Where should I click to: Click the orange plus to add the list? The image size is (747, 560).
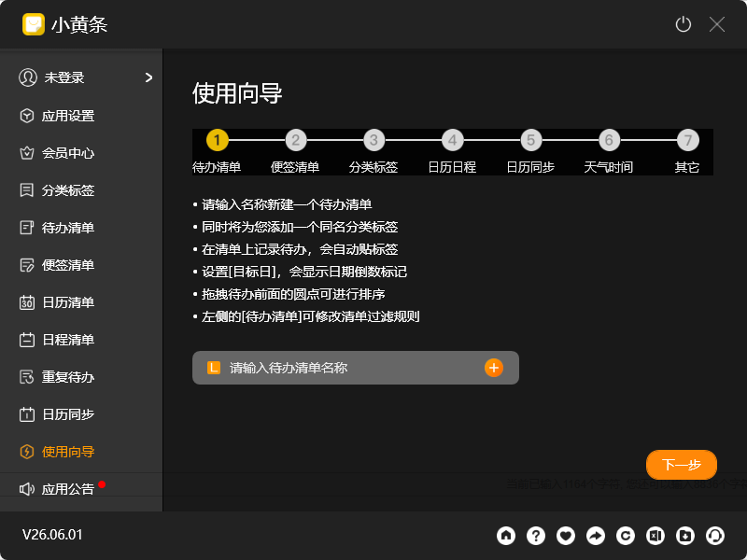(x=494, y=368)
